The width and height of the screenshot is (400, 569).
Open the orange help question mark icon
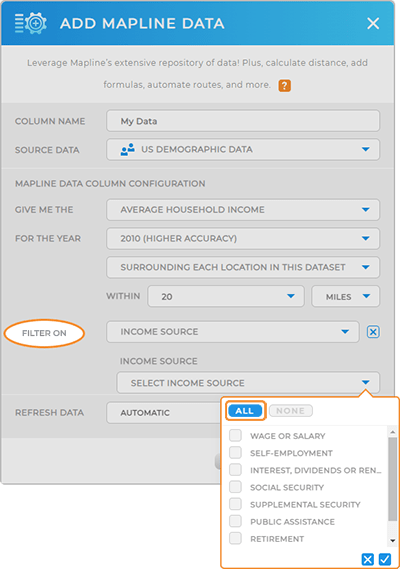point(285,86)
